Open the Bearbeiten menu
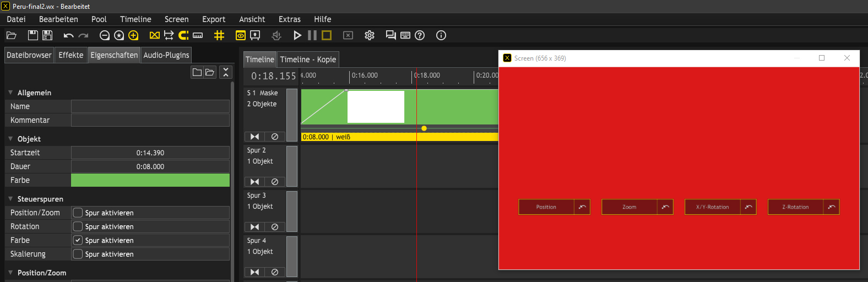Image resolution: width=868 pixels, height=282 pixels. click(58, 19)
